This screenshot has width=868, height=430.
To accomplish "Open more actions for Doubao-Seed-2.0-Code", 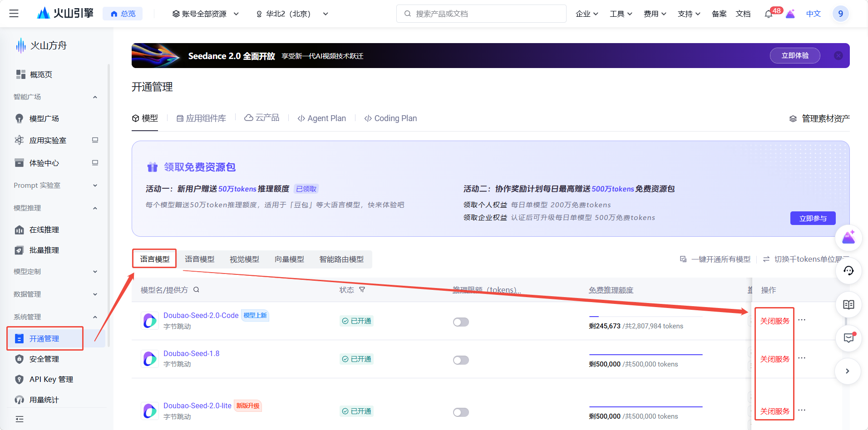I will (x=802, y=320).
